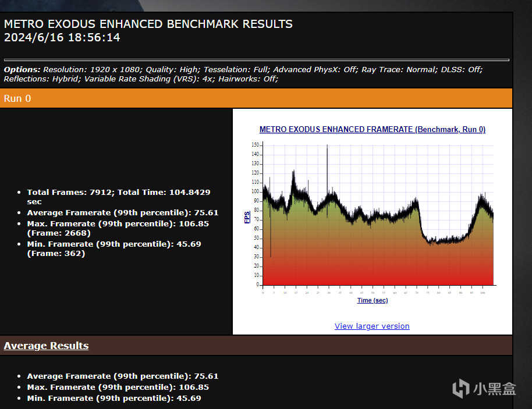Select the Metro Exodus Enhanced Benchmark Results title

click(x=148, y=24)
